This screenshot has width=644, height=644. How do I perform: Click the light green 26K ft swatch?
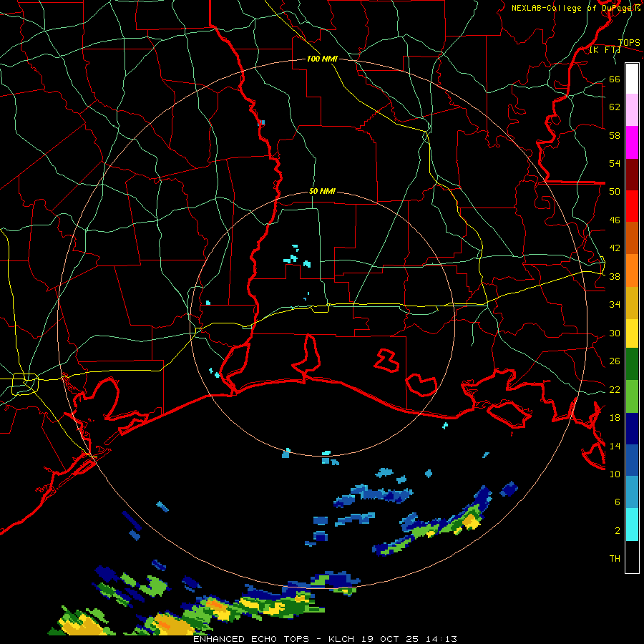[632, 396]
